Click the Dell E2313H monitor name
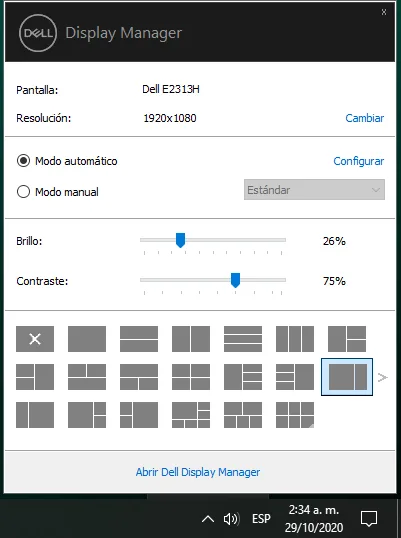Screen dimensions: 401x538 pos(171,89)
